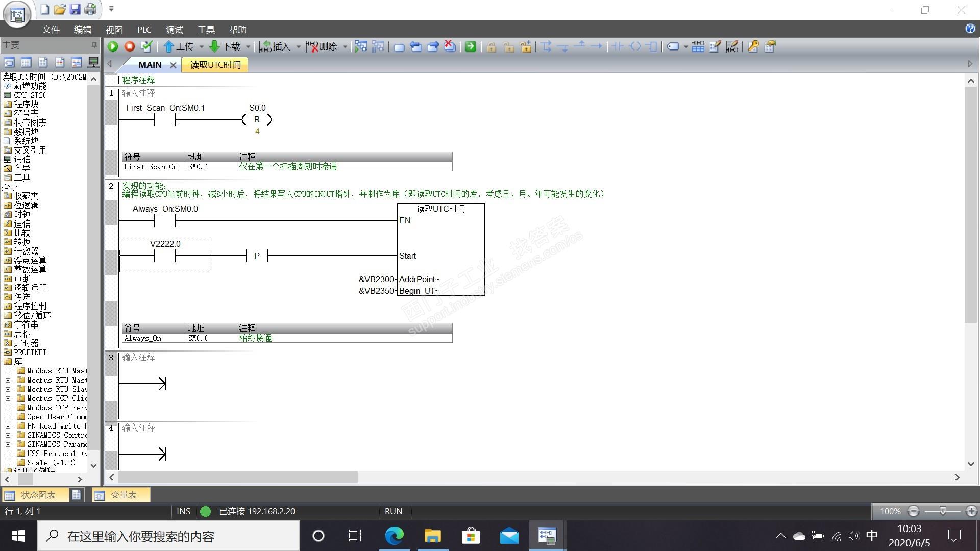Open the 变量表 bottom tab

click(x=122, y=495)
